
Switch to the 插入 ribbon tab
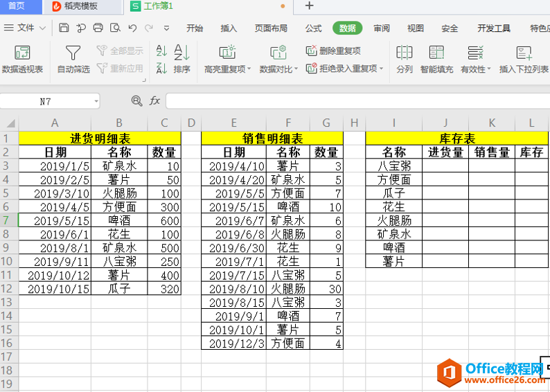[x=229, y=28]
